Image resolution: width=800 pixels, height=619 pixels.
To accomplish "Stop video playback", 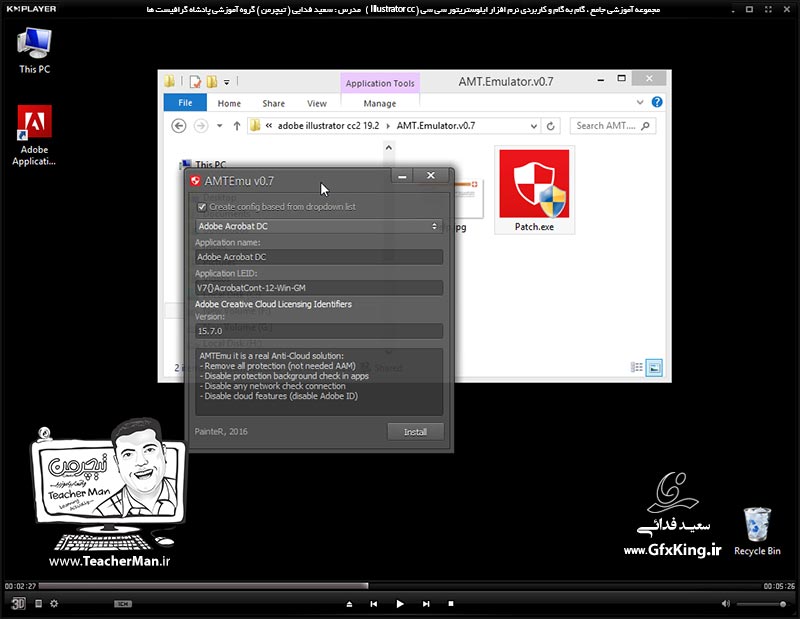I will pos(451,603).
